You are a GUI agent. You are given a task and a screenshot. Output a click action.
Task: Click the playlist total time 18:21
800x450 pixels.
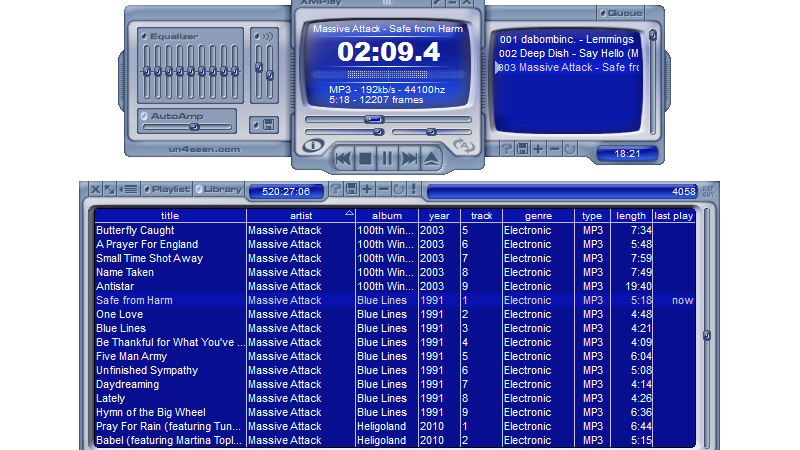point(627,154)
